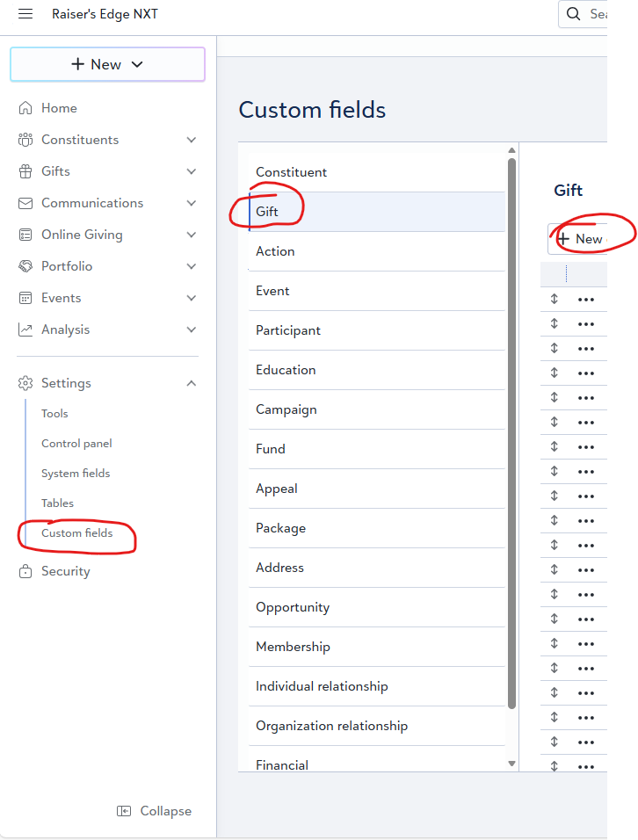Select the Fund category

(377, 449)
